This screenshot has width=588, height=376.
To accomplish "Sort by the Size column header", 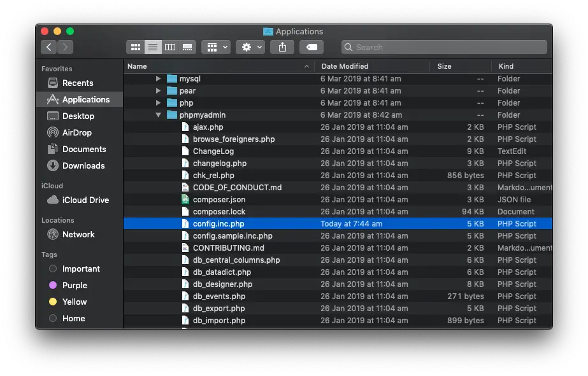I will click(x=461, y=66).
